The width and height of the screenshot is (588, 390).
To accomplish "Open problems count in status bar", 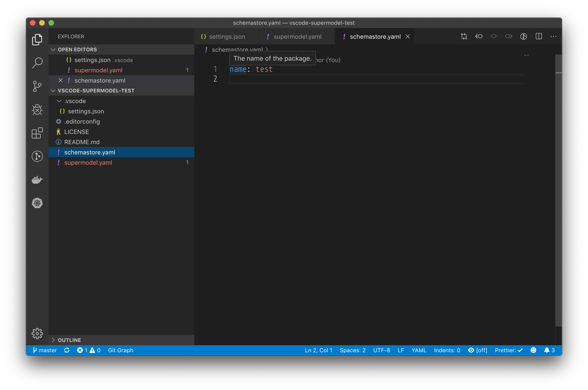I will [x=89, y=350].
